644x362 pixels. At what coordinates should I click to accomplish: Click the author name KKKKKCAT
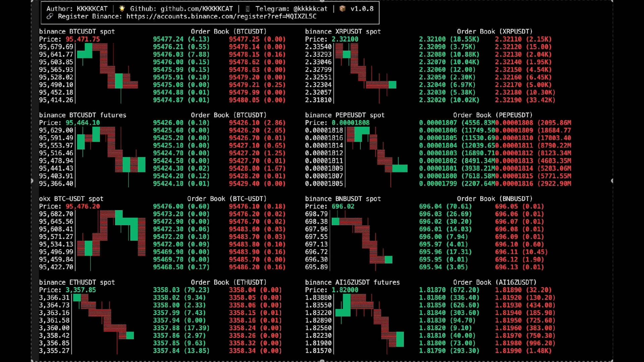point(92,9)
